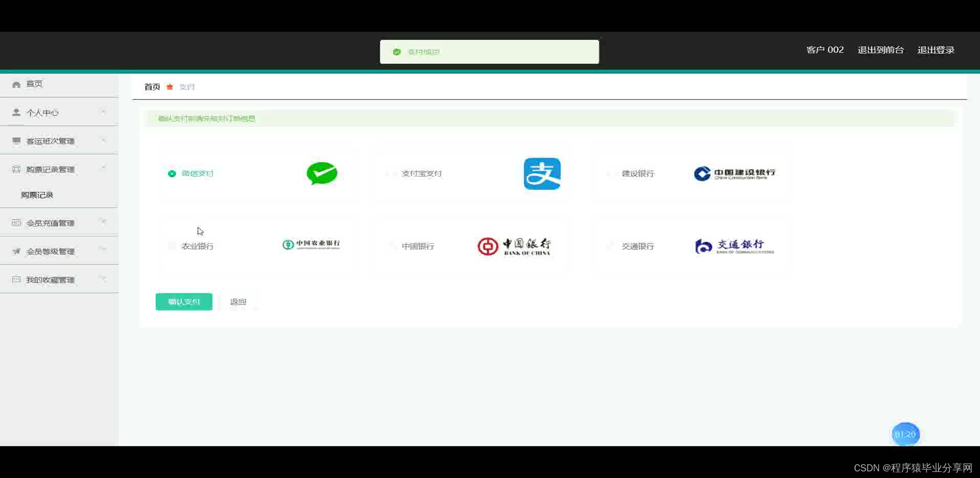The image size is (980, 478).
Task: Click the Agricultural Bank of China logo
Action: tap(311, 245)
